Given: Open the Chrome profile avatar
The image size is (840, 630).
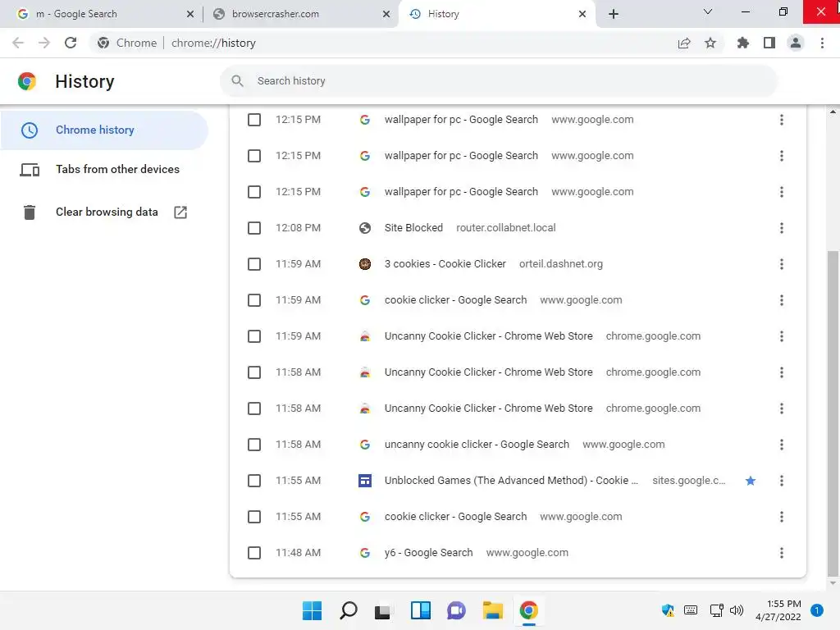Looking at the screenshot, I should 796,43.
